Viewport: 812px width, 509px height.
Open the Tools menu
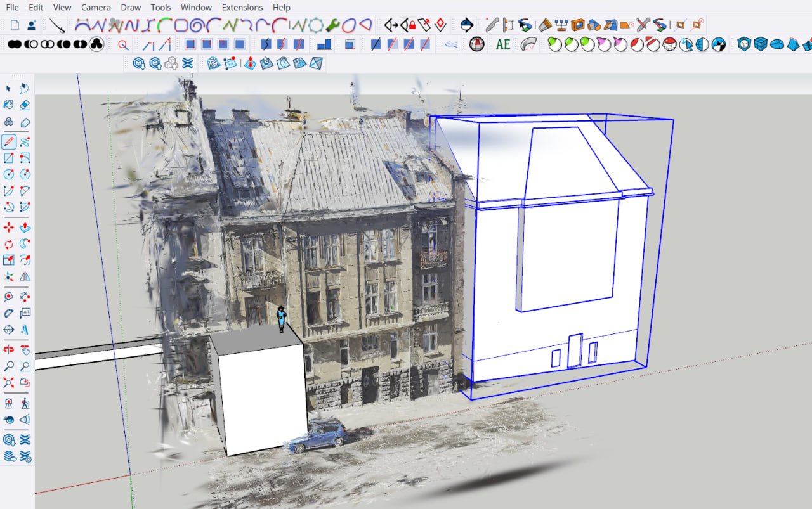coord(160,7)
